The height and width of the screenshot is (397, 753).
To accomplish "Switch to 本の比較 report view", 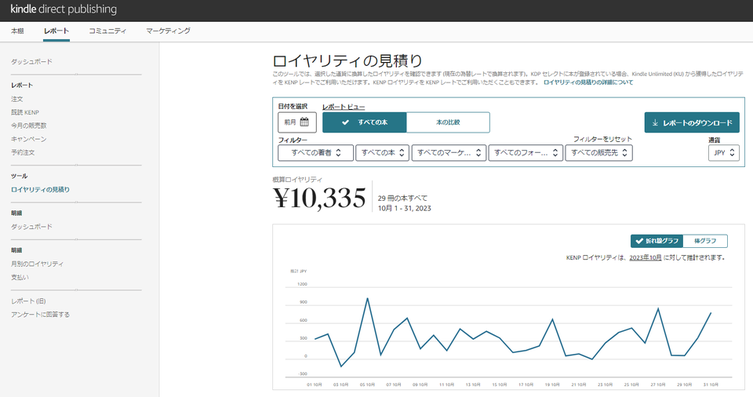I will pos(448,122).
